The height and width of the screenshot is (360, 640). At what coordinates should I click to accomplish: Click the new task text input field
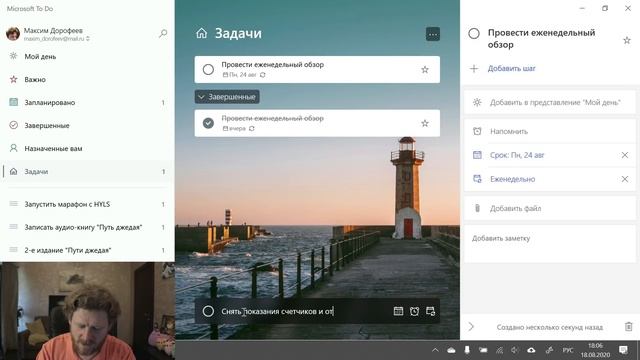(304, 311)
